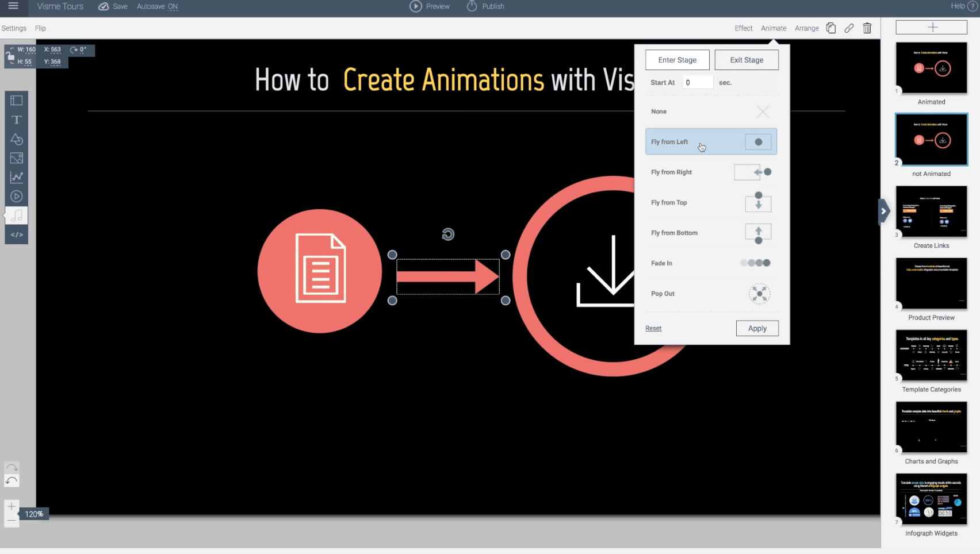980x554 pixels.
Task: Toggle Autosave ON setting
Action: click(157, 6)
